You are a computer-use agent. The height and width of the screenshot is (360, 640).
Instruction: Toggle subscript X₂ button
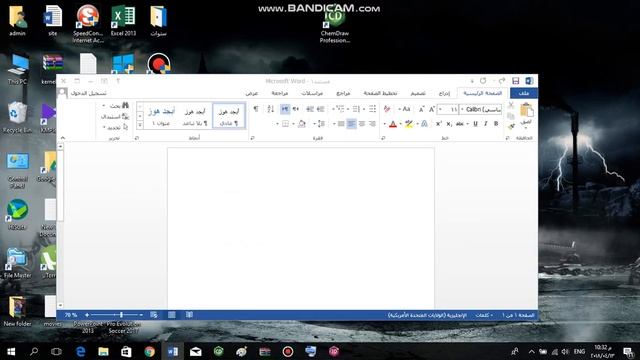(449, 124)
